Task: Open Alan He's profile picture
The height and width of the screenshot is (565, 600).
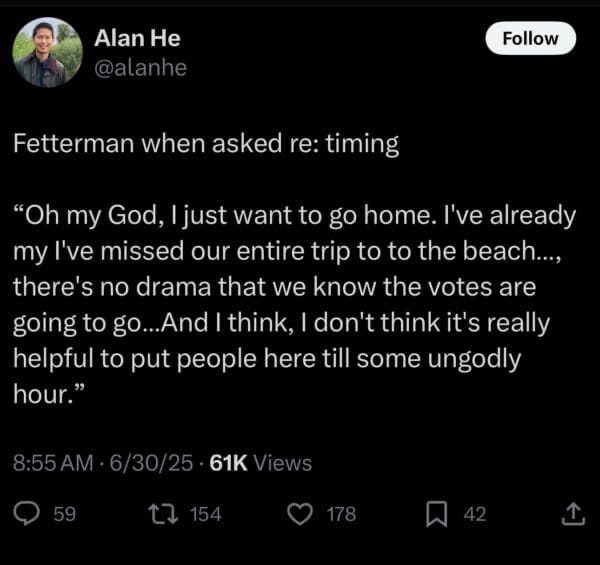Action: [x=47, y=52]
